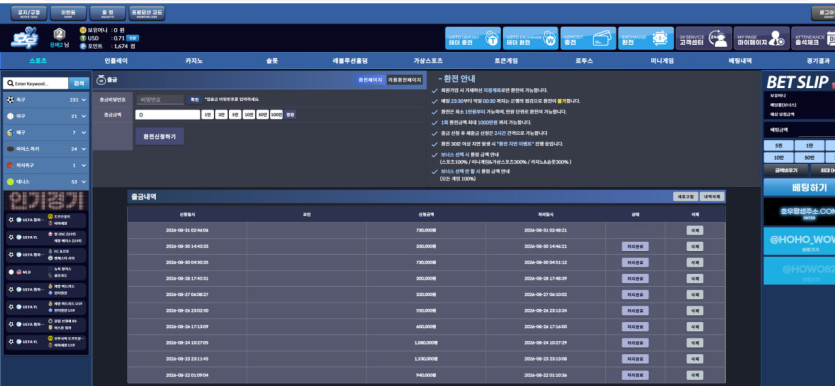Viewport: 835px width, 386px height.
Task: Select the 환전페이지 toggle button
Action: coord(370,80)
